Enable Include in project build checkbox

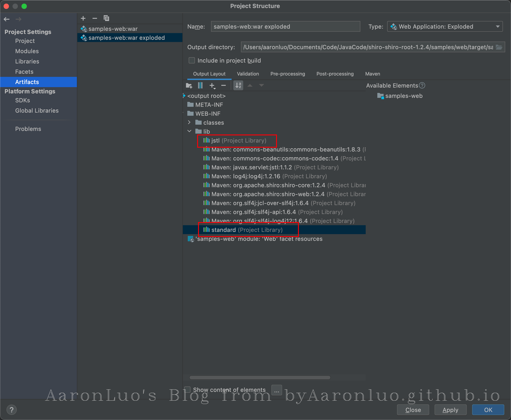click(192, 61)
